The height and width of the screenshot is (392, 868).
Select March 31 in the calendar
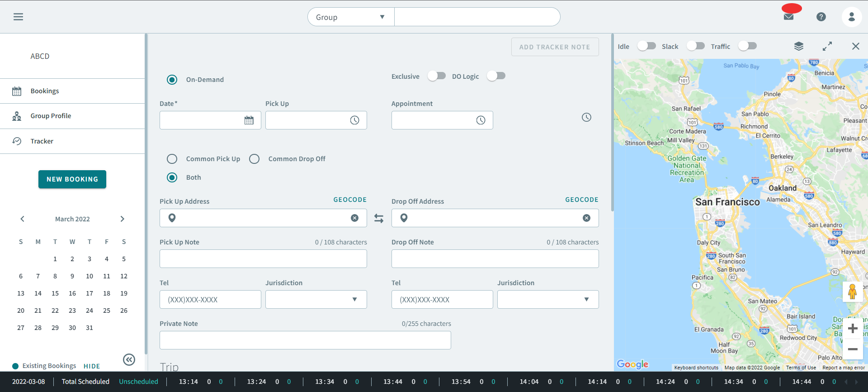[90, 328]
